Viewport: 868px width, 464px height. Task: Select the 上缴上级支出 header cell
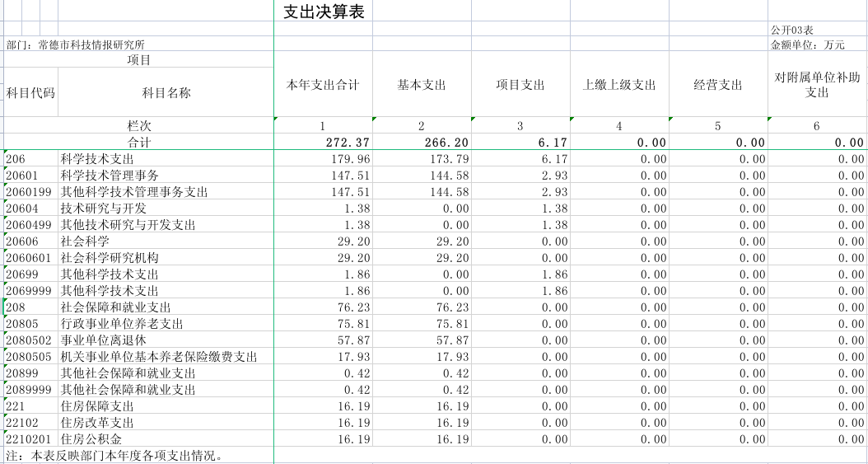click(x=619, y=85)
